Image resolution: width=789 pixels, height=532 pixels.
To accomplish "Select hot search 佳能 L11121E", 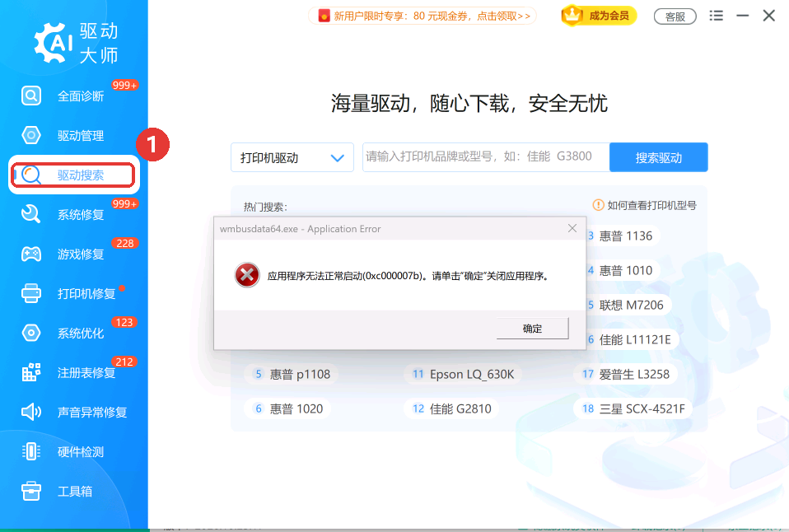I will [x=634, y=340].
